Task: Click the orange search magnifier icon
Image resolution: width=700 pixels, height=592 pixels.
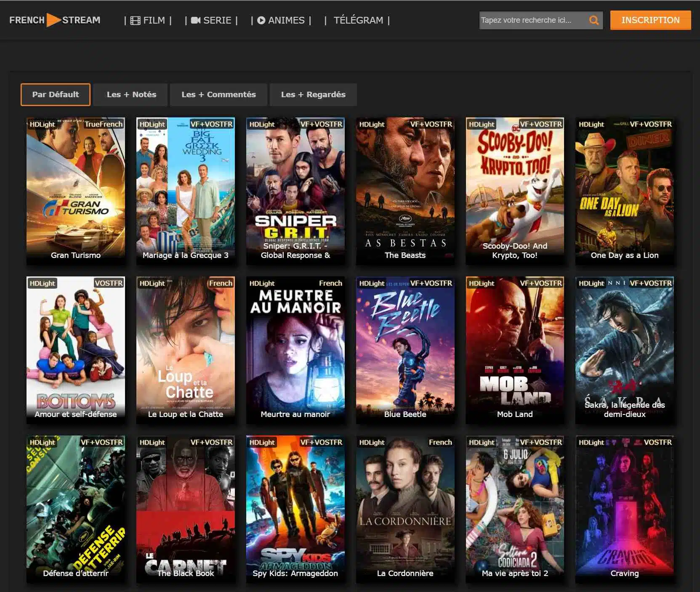Action: click(x=594, y=20)
